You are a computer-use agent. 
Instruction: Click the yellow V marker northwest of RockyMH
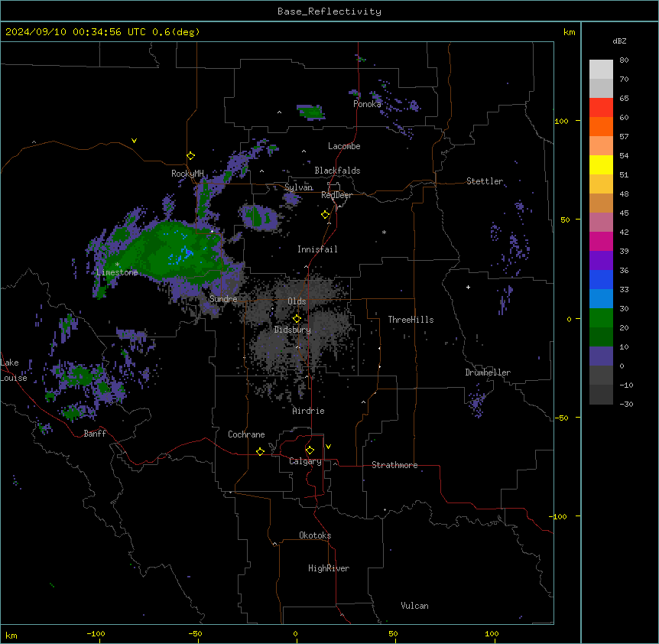134,141
